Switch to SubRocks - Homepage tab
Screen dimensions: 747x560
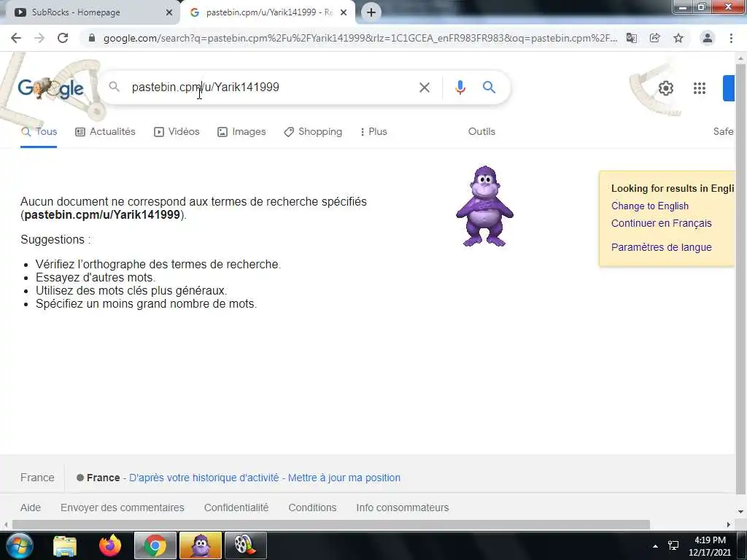(90, 12)
